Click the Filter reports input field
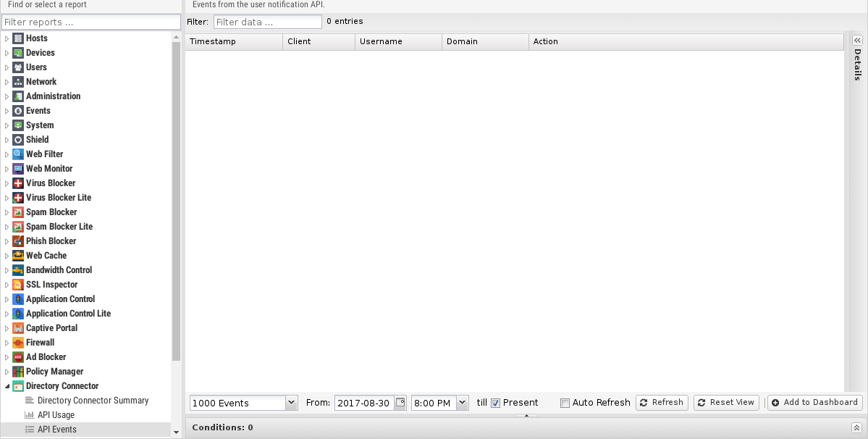868x439 pixels. (91, 22)
